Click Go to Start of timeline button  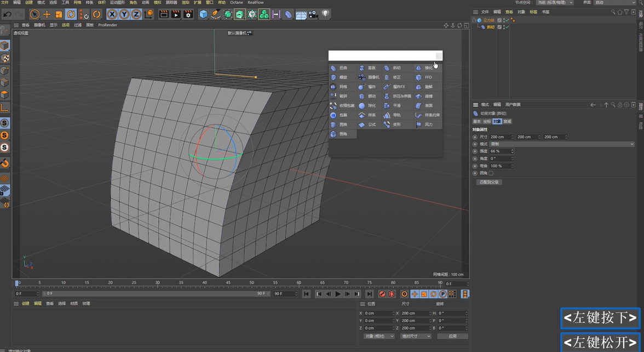click(306, 294)
